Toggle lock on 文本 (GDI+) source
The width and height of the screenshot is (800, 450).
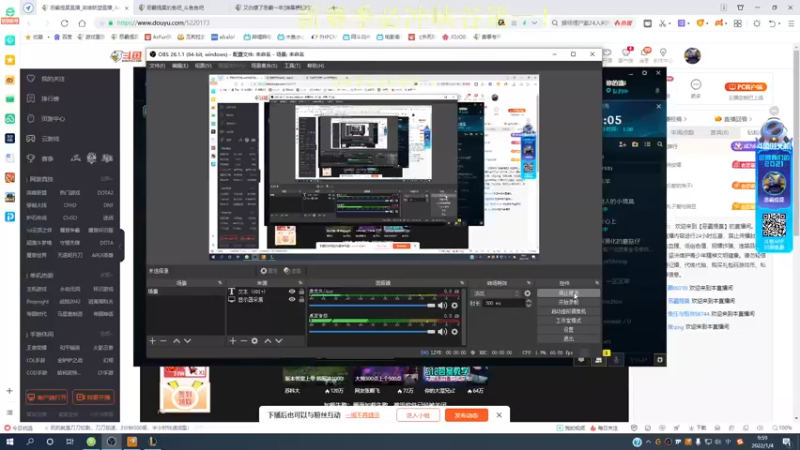click(302, 291)
